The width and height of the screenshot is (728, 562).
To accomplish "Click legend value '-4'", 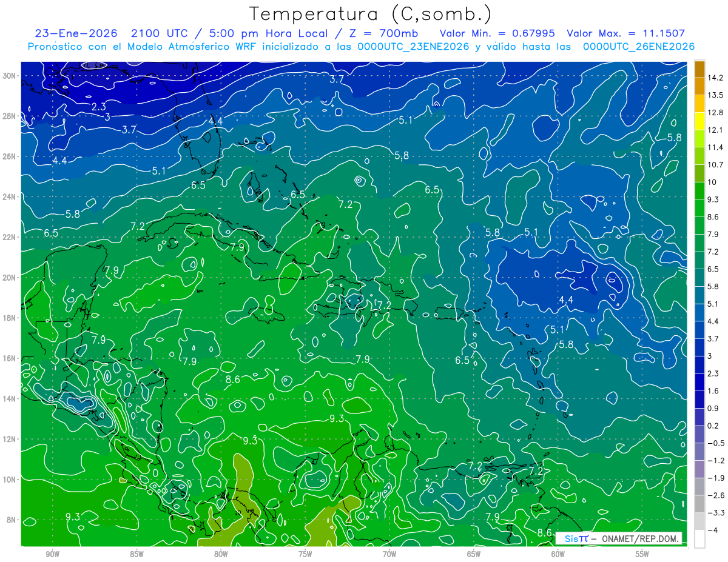I will click(x=713, y=530).
